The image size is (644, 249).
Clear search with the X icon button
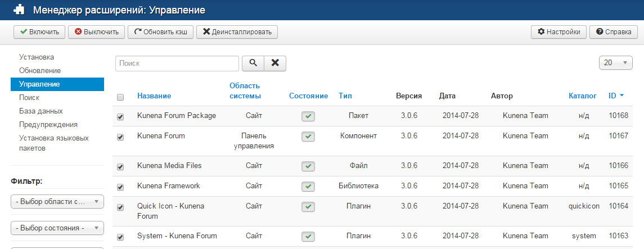275,64
